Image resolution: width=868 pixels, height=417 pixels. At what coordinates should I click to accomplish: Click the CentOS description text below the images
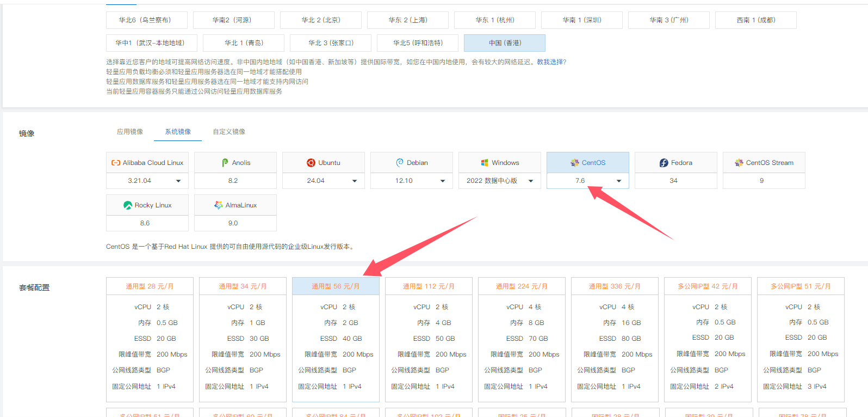pos(231,247)
